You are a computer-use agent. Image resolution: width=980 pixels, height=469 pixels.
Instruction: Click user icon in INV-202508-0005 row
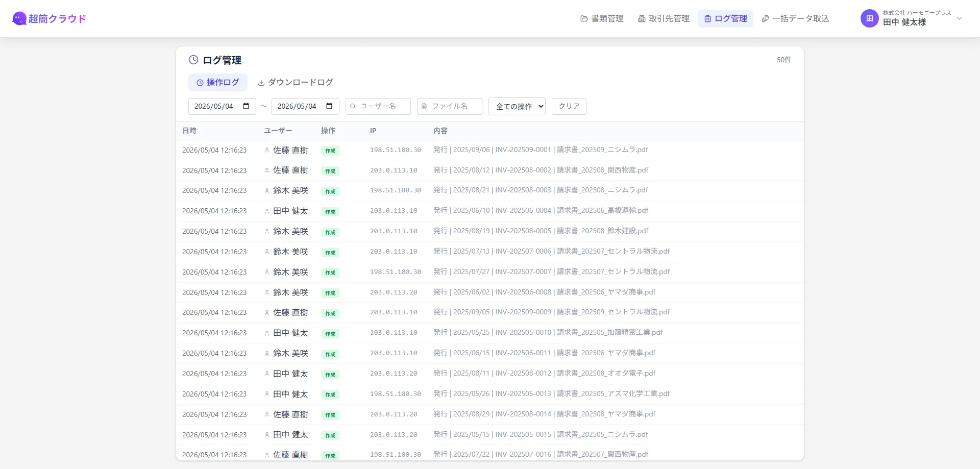pos(267,232)
